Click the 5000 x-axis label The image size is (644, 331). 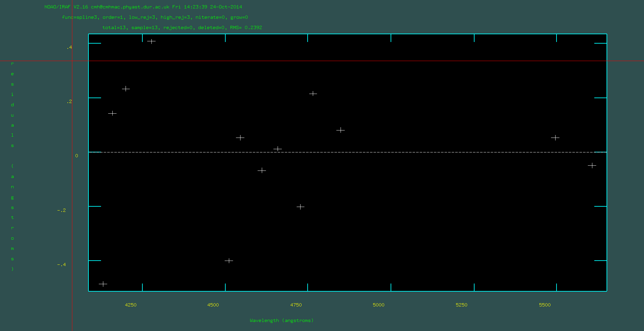(x=378, y=305)
